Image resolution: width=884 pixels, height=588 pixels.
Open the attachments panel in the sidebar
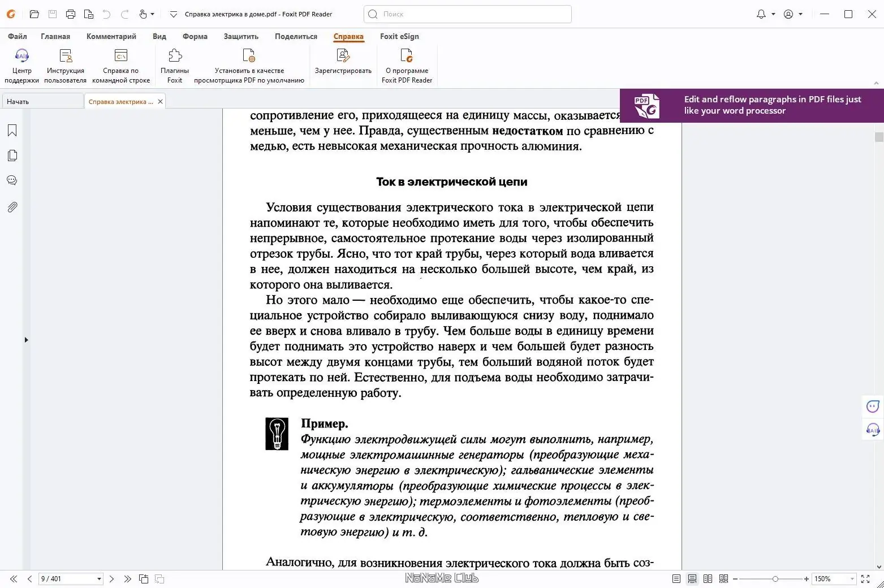11,207
